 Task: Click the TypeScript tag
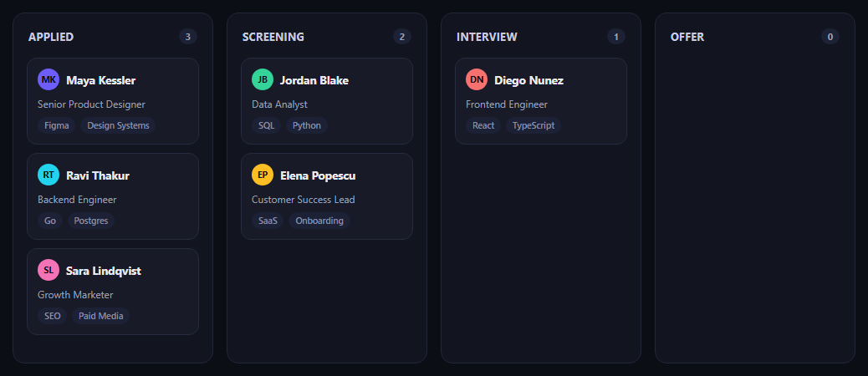point(533,125)
